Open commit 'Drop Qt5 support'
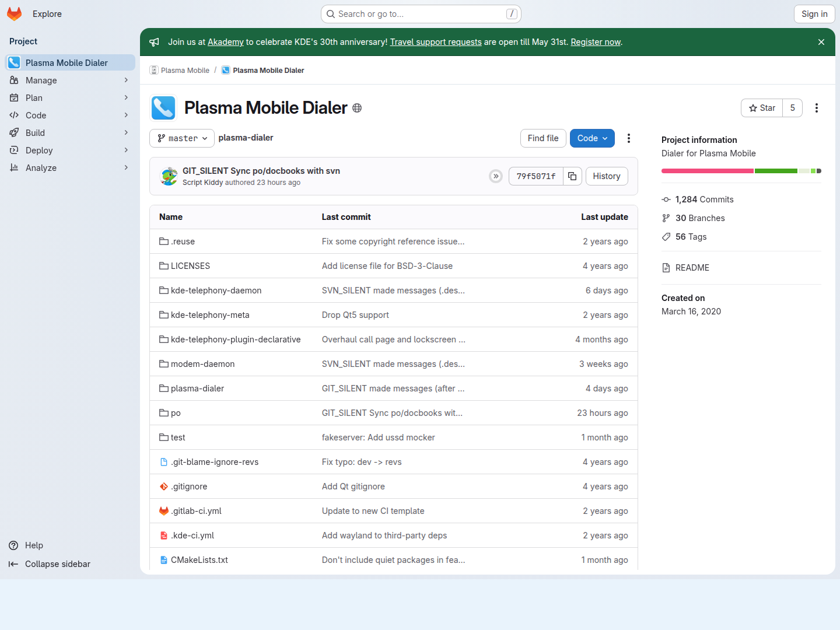Viewport: 840px width, 630px height. coord(355,315)
